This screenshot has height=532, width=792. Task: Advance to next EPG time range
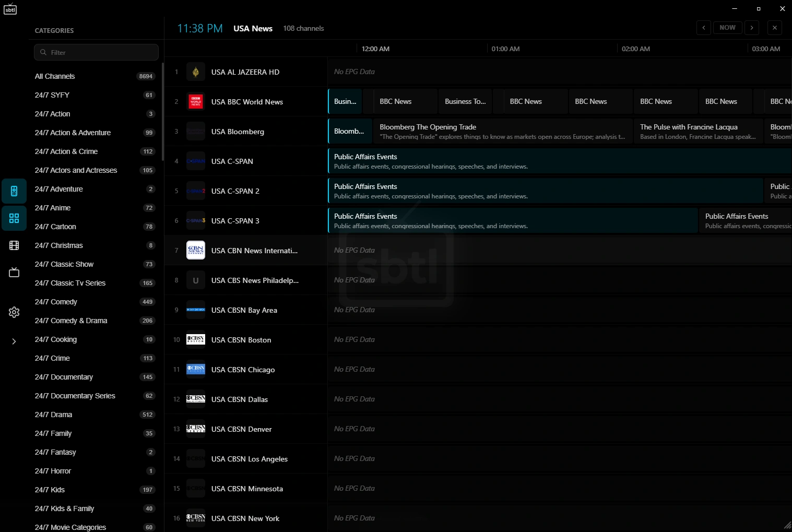coord(752,28)
